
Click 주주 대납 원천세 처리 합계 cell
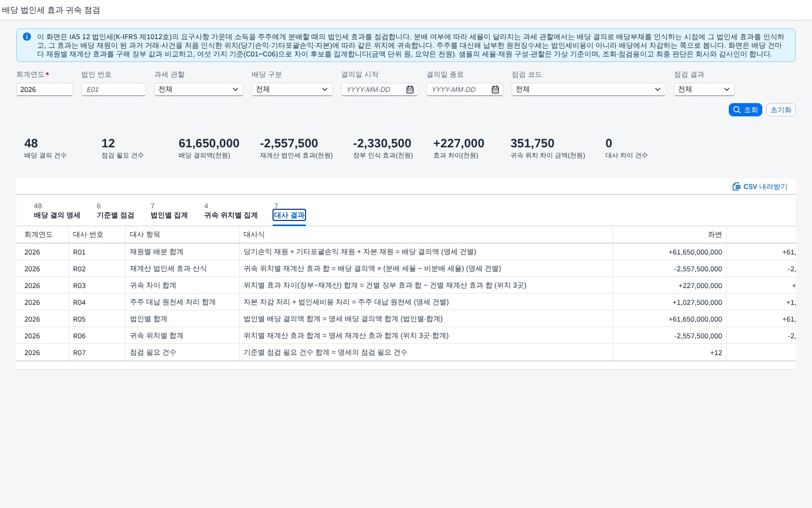point(182,302)
